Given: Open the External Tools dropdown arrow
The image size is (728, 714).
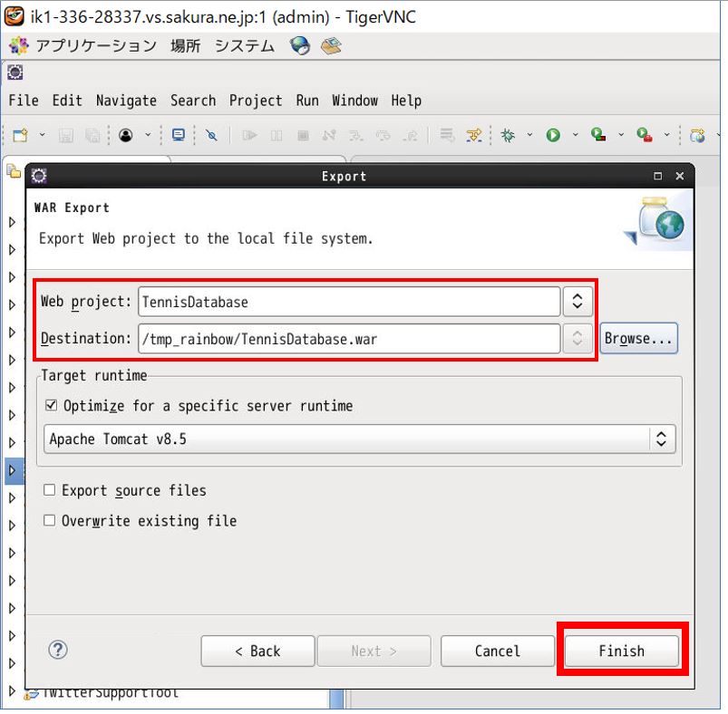Looking at the screenshot, I should pos(666,135).
